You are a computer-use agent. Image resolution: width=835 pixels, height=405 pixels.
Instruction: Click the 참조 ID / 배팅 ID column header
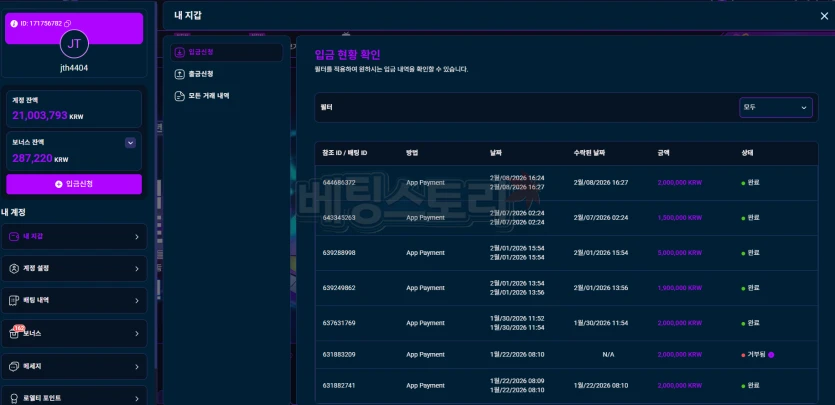[345, 153]
